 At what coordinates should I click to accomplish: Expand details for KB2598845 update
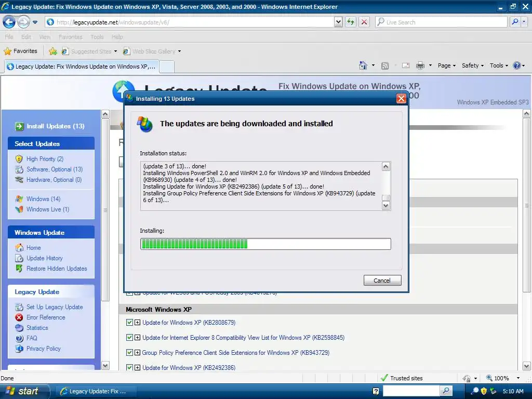(137, 338)
